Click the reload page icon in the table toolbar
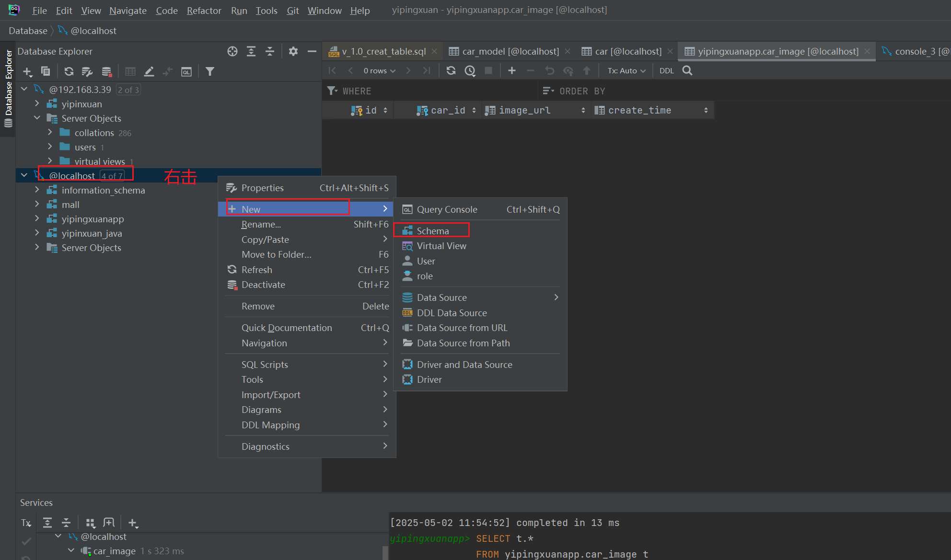The image size is (951, 560). (x=451, y=70)
